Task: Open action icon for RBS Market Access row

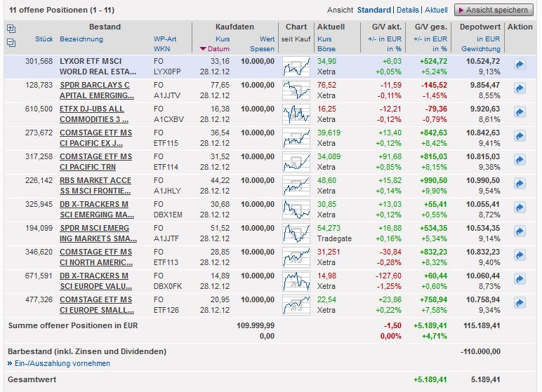Action: pyautogui.click(x=520, y=184)
